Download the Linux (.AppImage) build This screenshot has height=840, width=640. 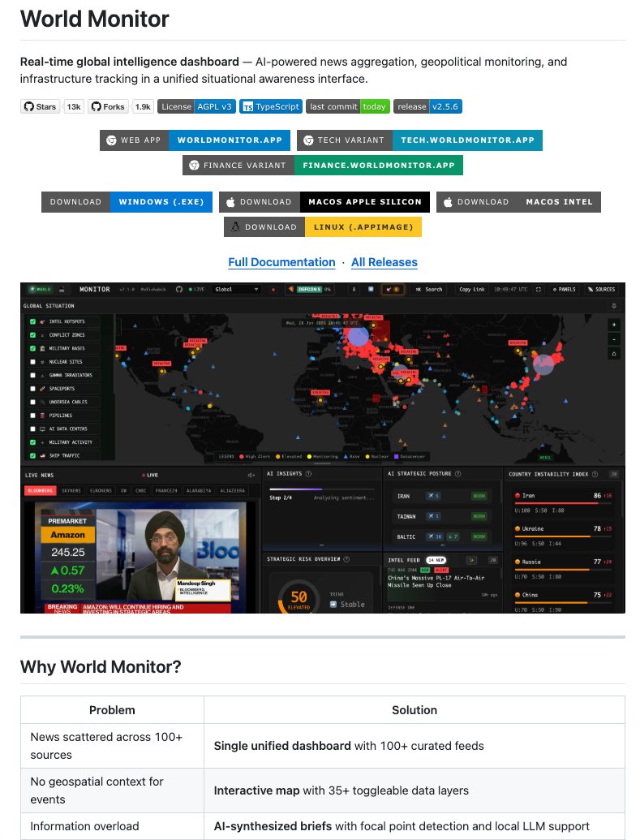323,227
